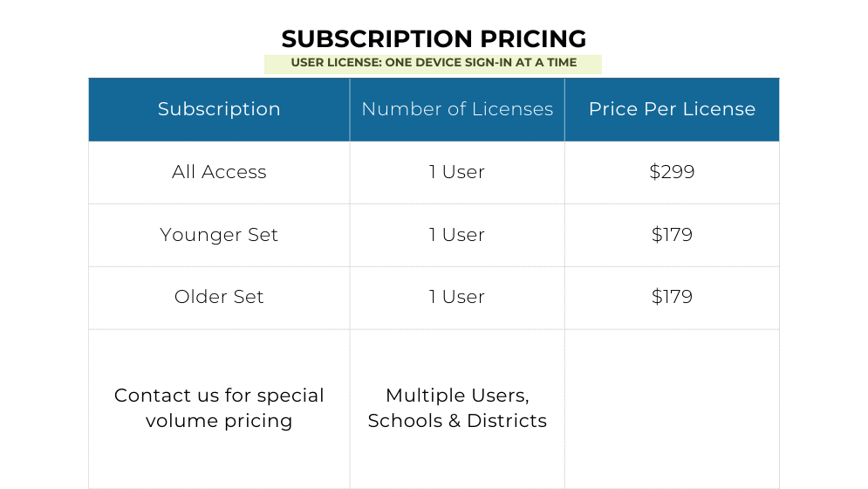This screenshot has width=868, height=489.
Task: Click the Younger Set $179 price
Action: 672,235
